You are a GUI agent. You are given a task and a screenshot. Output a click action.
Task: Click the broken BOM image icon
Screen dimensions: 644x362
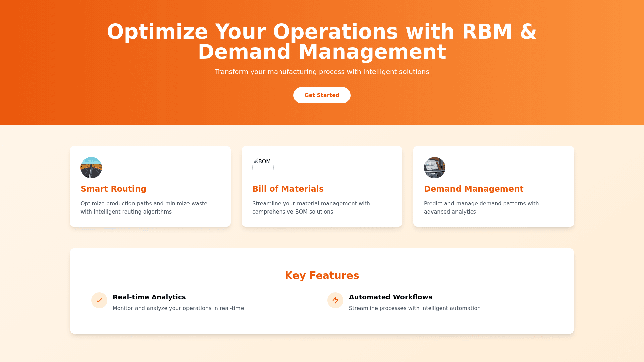(x=263, y=167)
